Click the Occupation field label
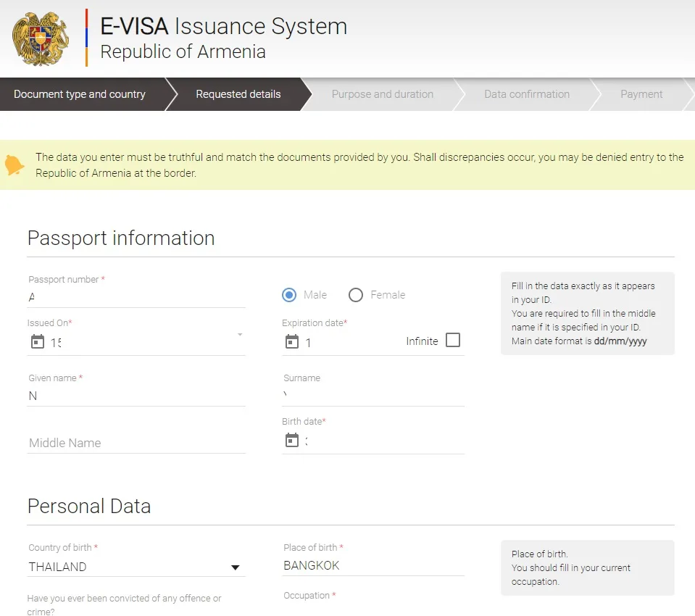The image size is (695, 616). [x=309, y=595]
